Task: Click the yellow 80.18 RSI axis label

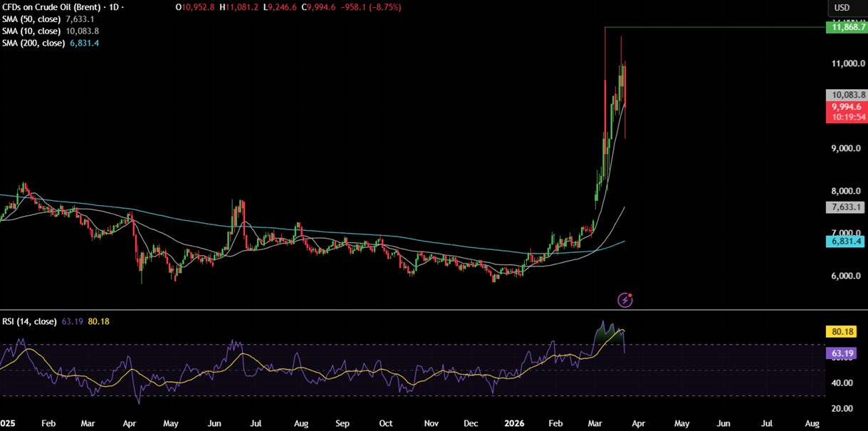Action: click(845, 331)
